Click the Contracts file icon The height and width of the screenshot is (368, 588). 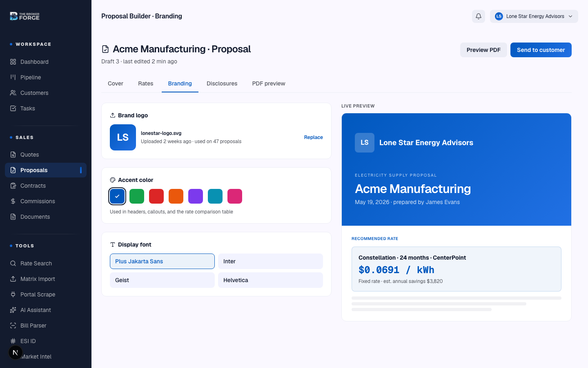13,186
